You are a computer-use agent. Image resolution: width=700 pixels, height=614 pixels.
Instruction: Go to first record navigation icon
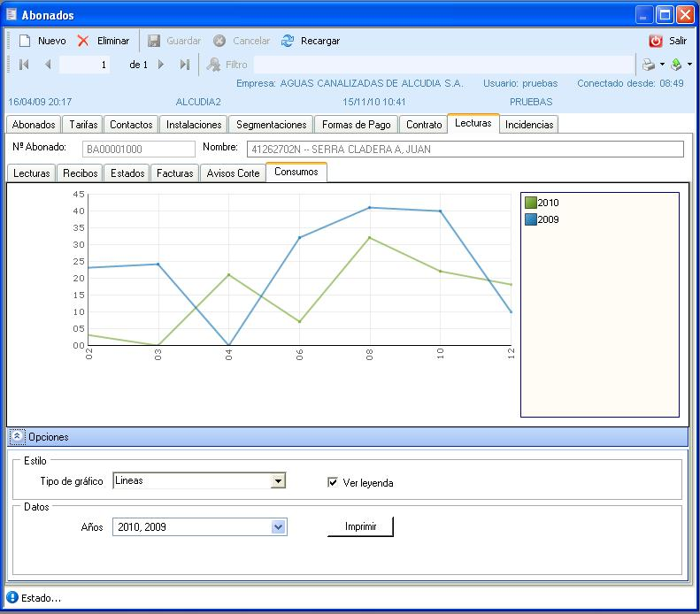[x=24, y=65]
